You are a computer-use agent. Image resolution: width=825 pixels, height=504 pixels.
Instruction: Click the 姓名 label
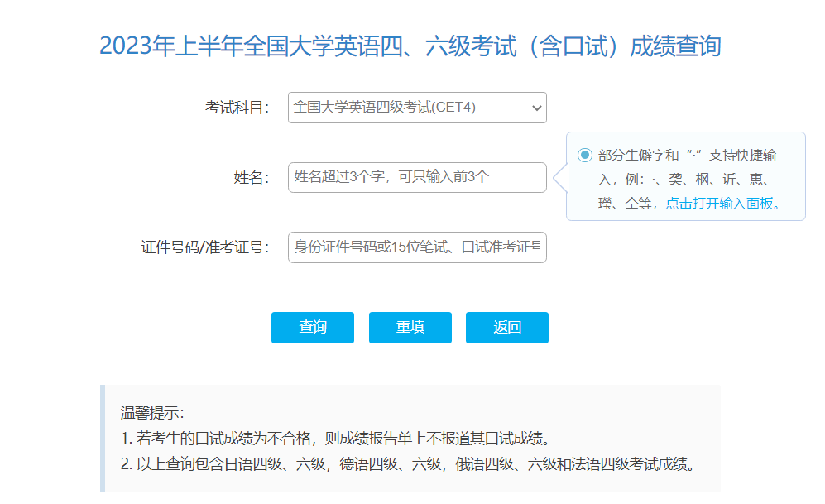click(x=252, y=178)
